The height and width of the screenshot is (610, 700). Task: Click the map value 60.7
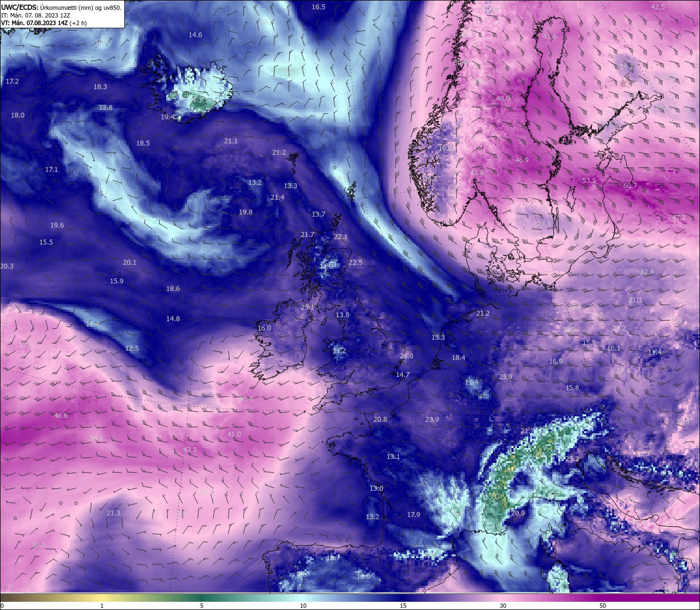pos(630,186)
